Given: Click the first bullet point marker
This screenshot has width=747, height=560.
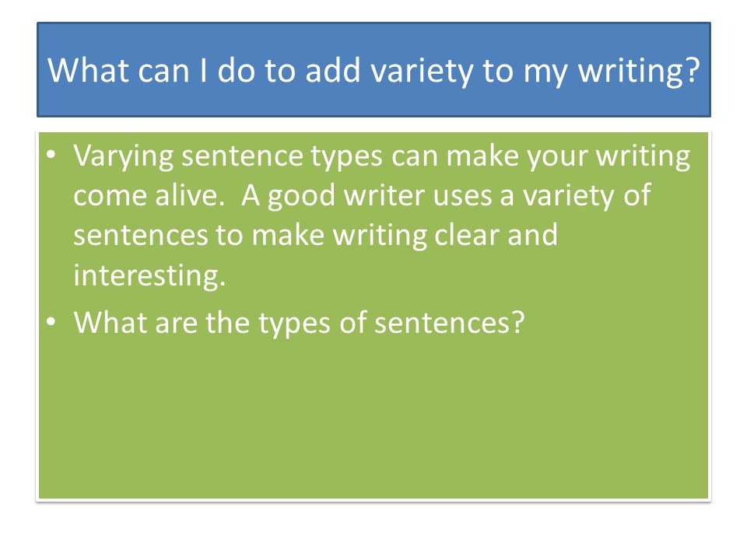Looking at the screenshot, I should (51, 155).
